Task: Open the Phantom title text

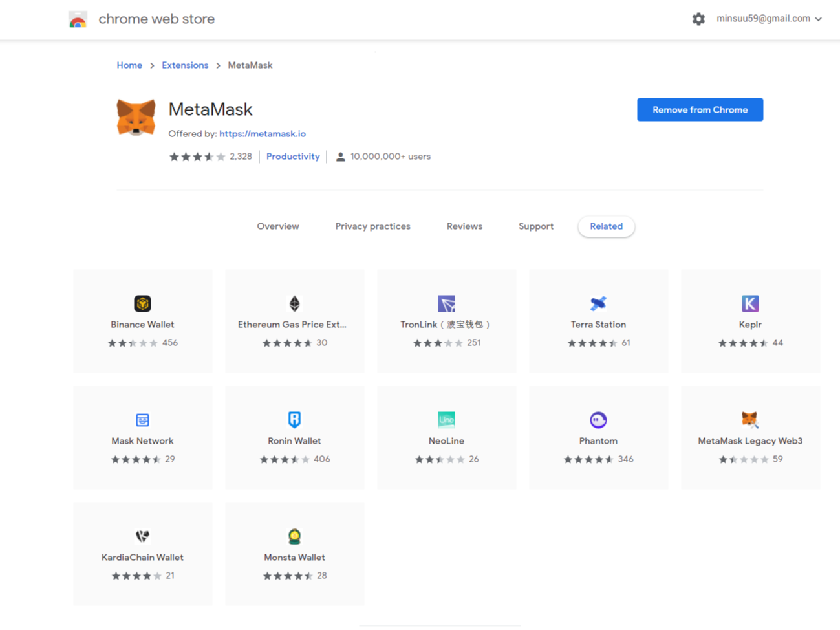Action: (598, 441)
